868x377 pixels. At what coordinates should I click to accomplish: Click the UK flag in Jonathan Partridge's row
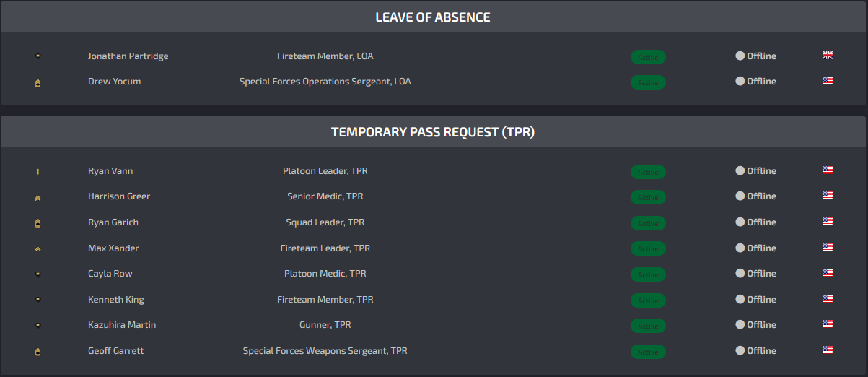point(828,56)
